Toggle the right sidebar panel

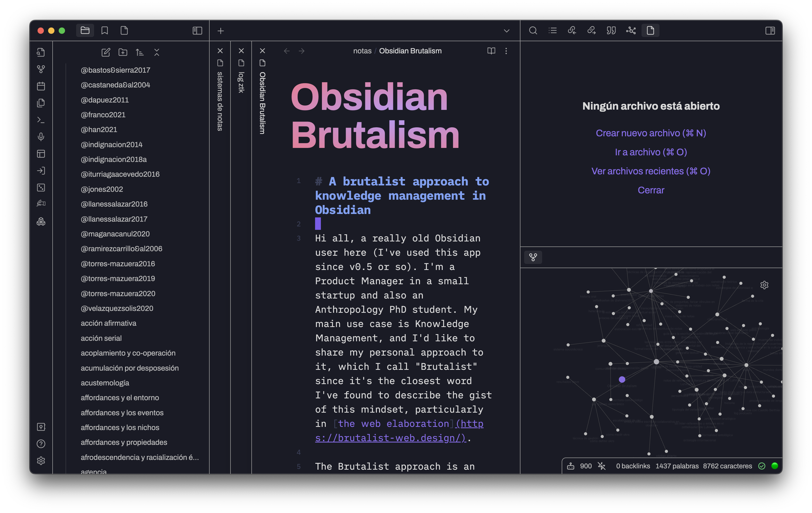[x=770, y=31]
